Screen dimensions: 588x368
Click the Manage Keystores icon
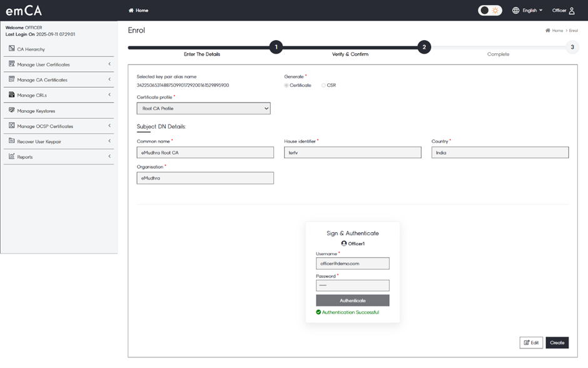pos(11,111)
